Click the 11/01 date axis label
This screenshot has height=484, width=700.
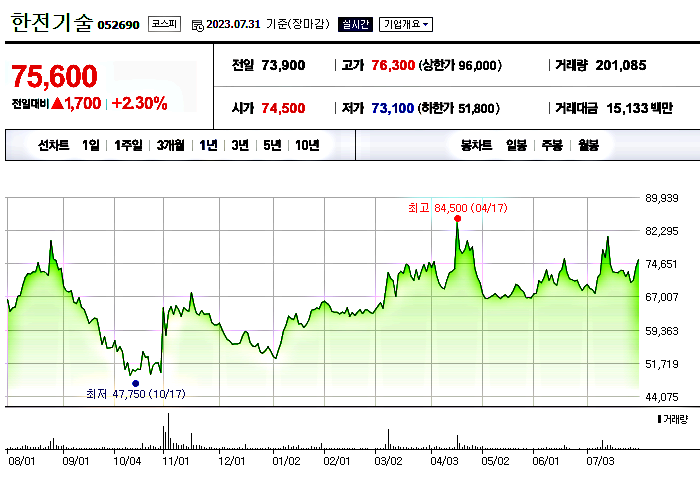coord(176,461)
